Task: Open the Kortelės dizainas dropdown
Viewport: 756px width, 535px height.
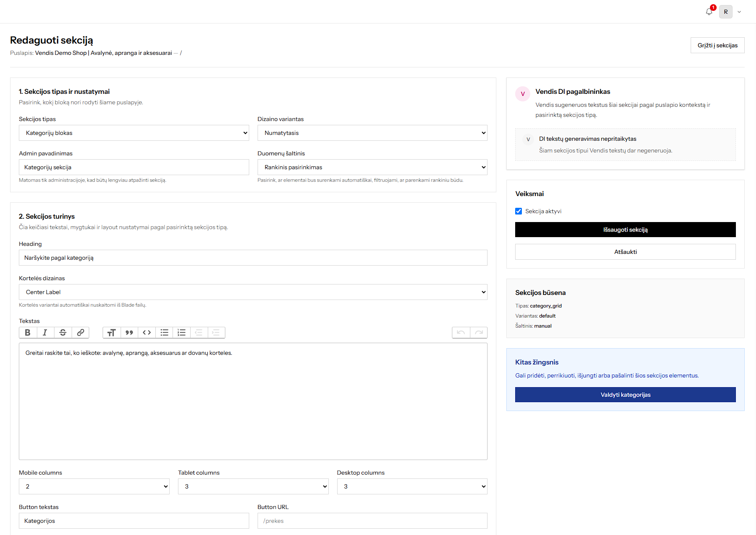Action: [x=253, y=292]
